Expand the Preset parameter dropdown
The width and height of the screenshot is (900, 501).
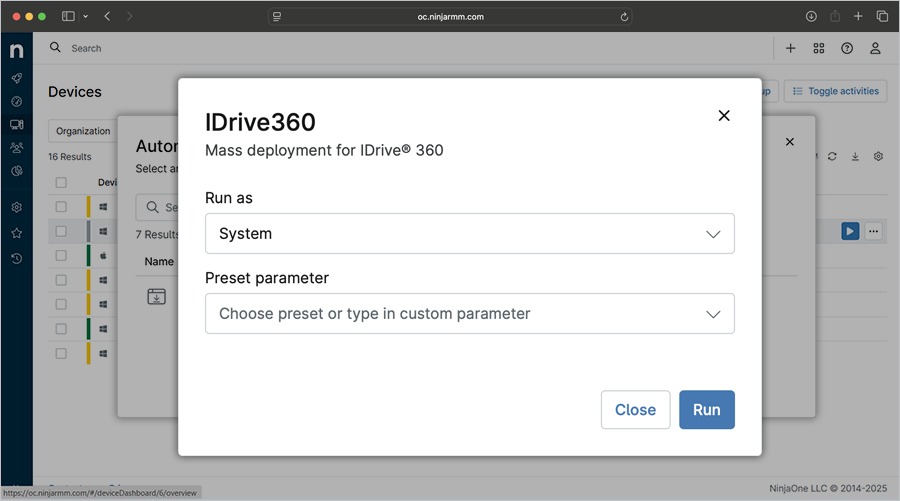tap(469, 314)
